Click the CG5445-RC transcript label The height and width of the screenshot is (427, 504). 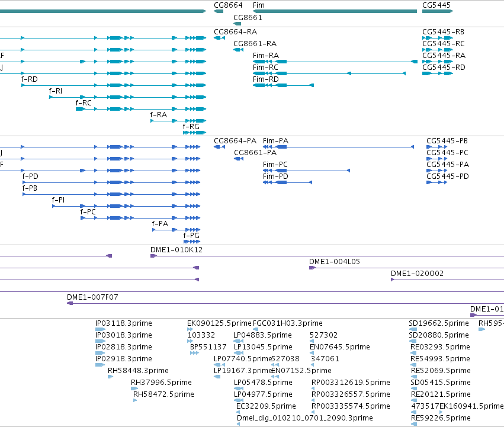pyautogui.click(x=444, y=44)
